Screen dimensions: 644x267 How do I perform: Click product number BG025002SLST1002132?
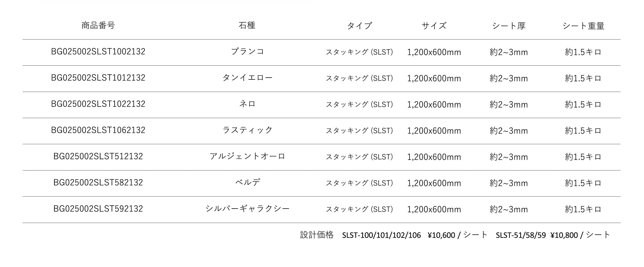click(98, 52)
